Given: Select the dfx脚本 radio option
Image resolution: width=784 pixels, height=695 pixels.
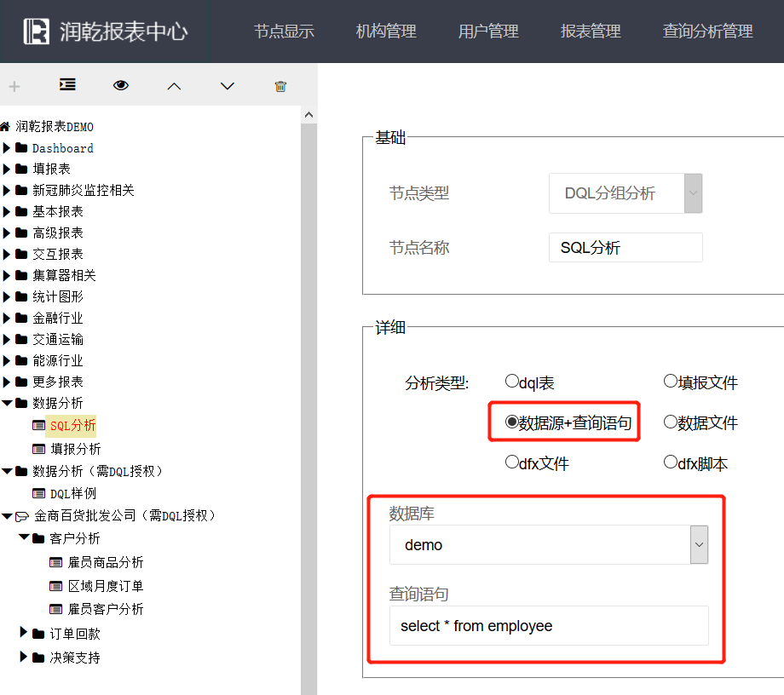Looking at the screenshot, I should [x=671, y=462].
